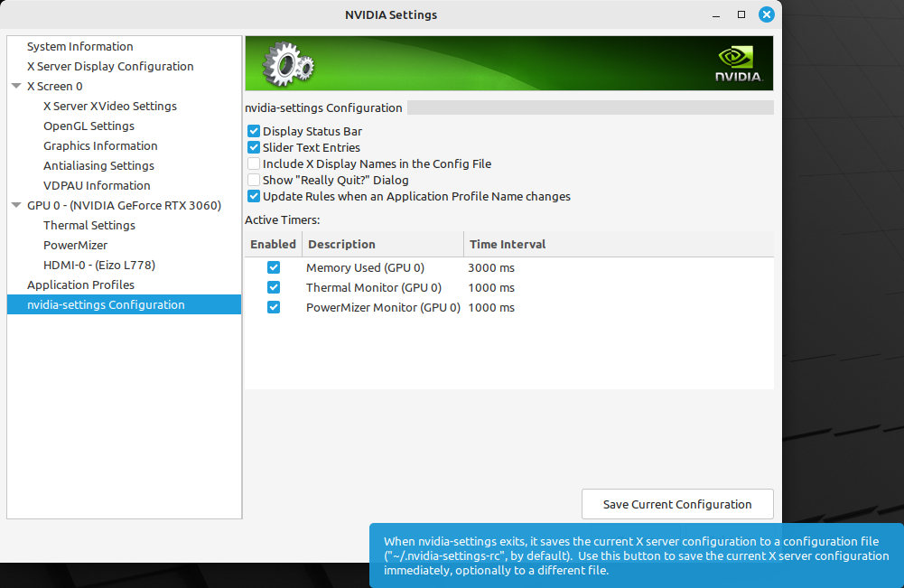Uncheck Display Status Bar
Viewport: 904px width, 588px height.
253,131
